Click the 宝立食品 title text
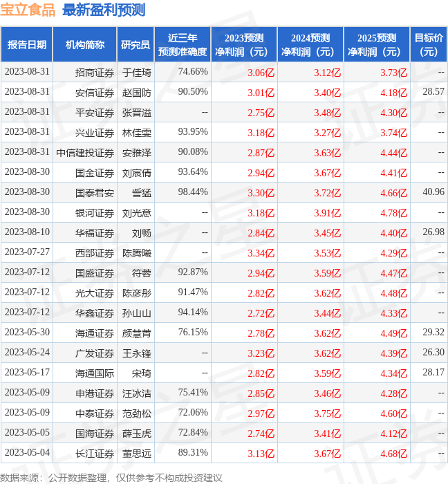Screen dimensions: 448x484 [x=28, y=10]
